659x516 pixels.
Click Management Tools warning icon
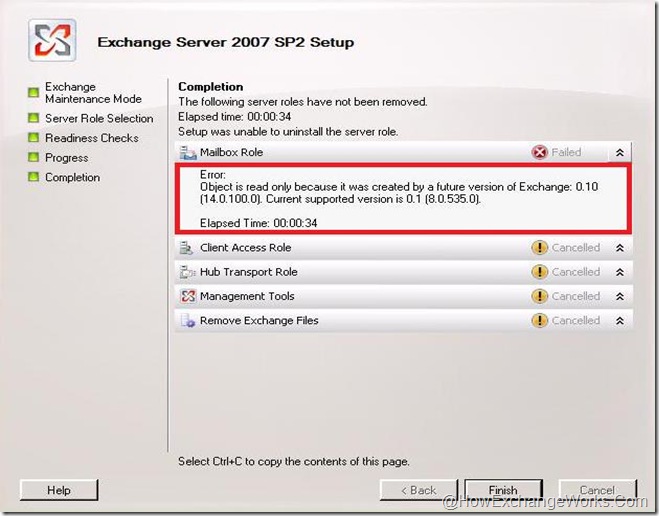pyautogui.click(x=539, y=296)
